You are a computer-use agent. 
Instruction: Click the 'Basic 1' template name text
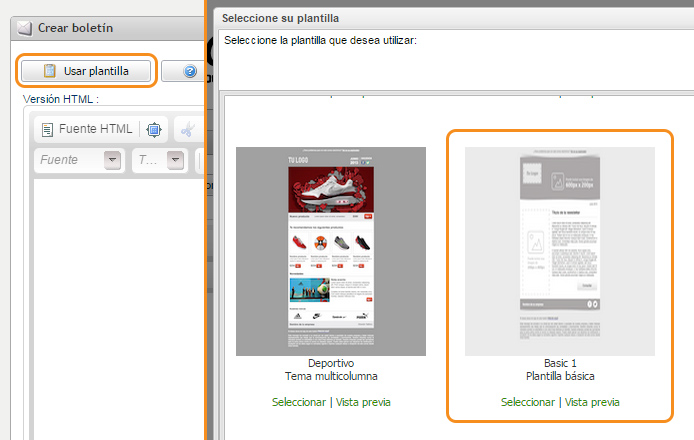(560, 363)
